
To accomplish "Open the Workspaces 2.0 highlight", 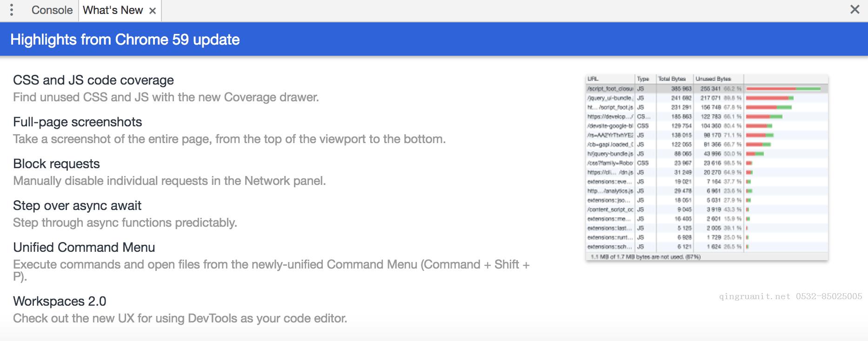I will pos(60,301).
